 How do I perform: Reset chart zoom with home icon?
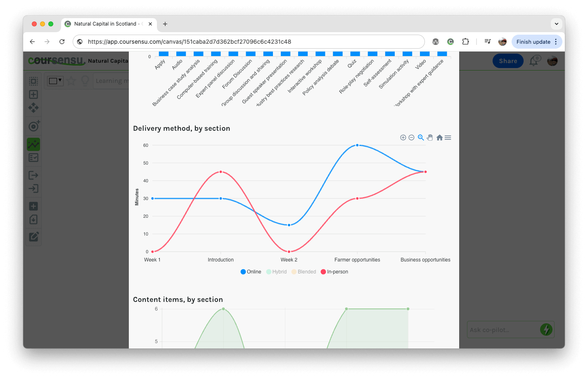439,138
